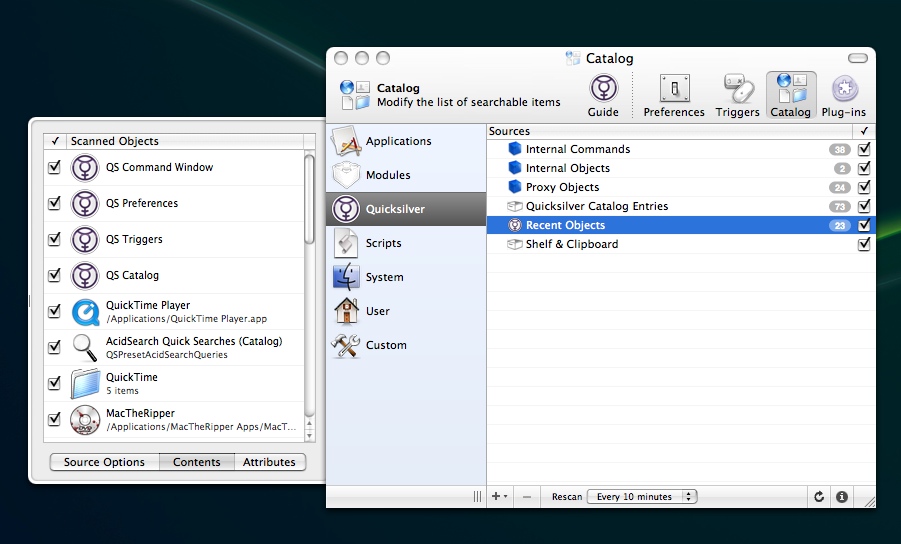Uncheck the QS Command Window checkbox
This screenshot has height=544, width=901.
click(55, 167)
